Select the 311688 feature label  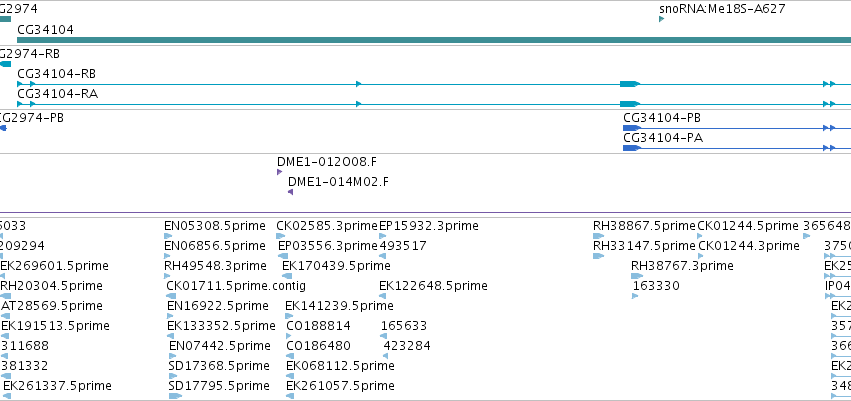pyautogui.click(x=25, y=346)
